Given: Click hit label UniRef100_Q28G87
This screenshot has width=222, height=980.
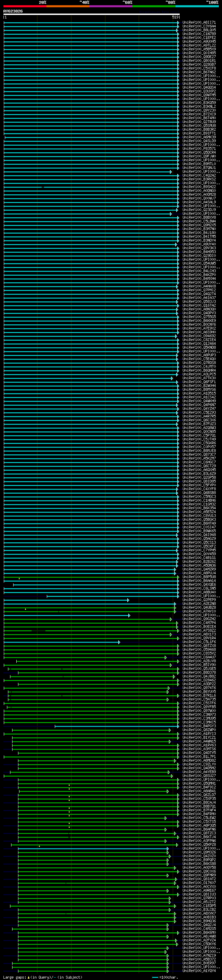Looking at the screenshot, I should [199, 64].
